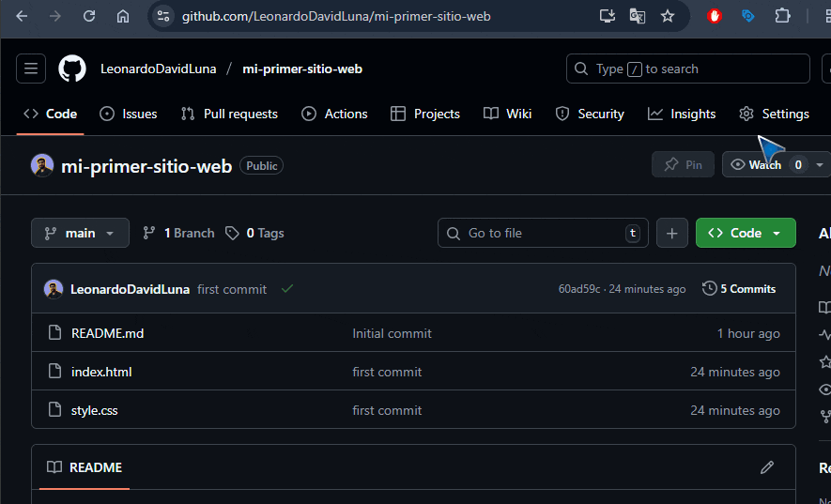This screenshot has width=831, height=504.
Task: Click the style.css file icon
Action: point(54,409)
